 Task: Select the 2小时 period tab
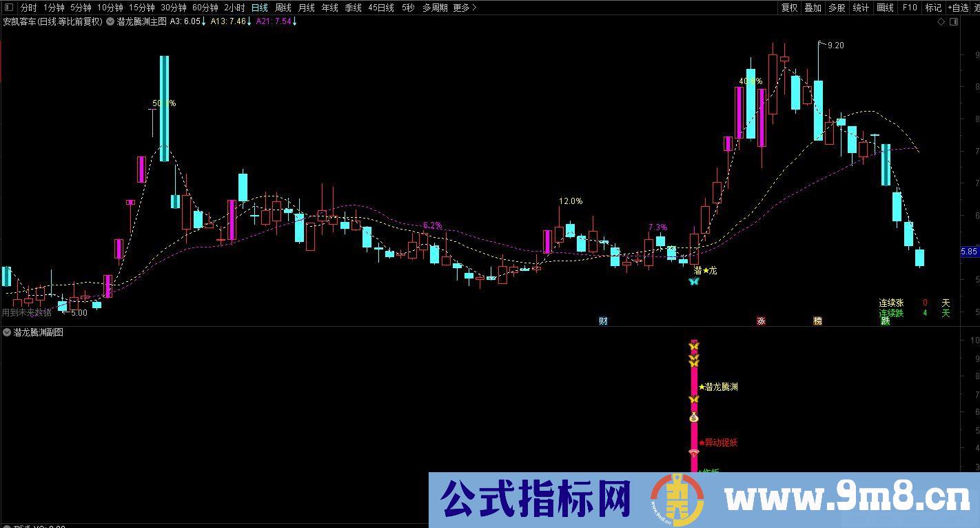click(234, 8)
